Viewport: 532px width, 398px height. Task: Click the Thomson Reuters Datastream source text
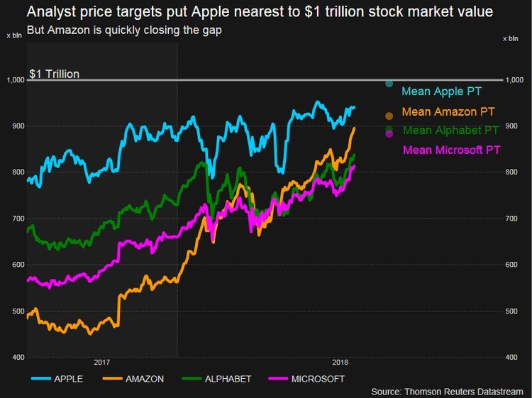tap(449, 392)
